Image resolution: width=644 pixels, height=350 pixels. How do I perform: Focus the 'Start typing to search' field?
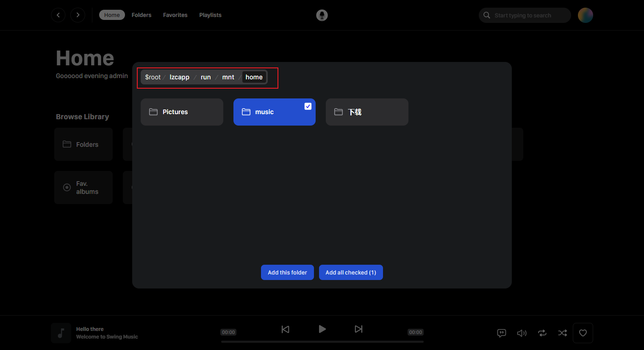tap(525, 15)
